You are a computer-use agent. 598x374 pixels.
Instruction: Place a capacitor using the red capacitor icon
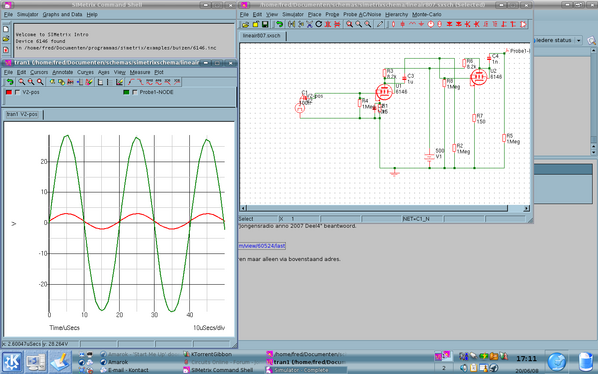pos(402,24)
